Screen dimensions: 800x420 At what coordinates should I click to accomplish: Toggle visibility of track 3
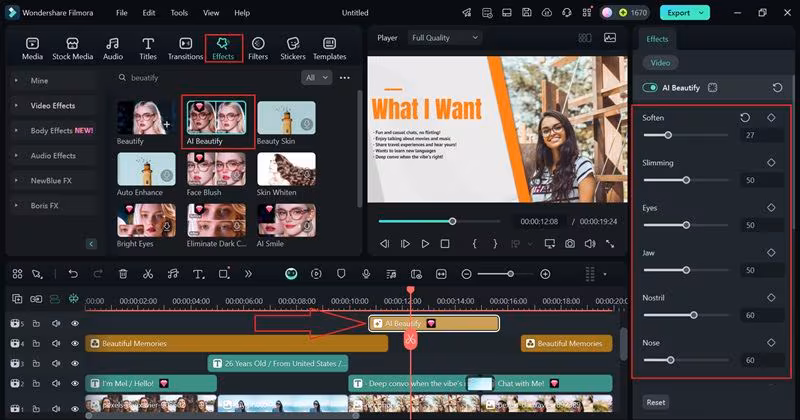[x=75, y=363]
